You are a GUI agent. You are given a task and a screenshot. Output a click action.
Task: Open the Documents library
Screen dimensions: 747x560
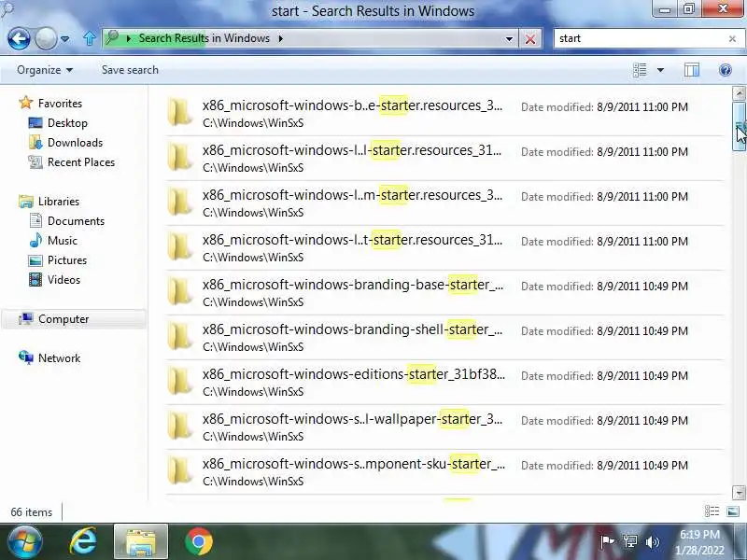click(x=76, y=221)
